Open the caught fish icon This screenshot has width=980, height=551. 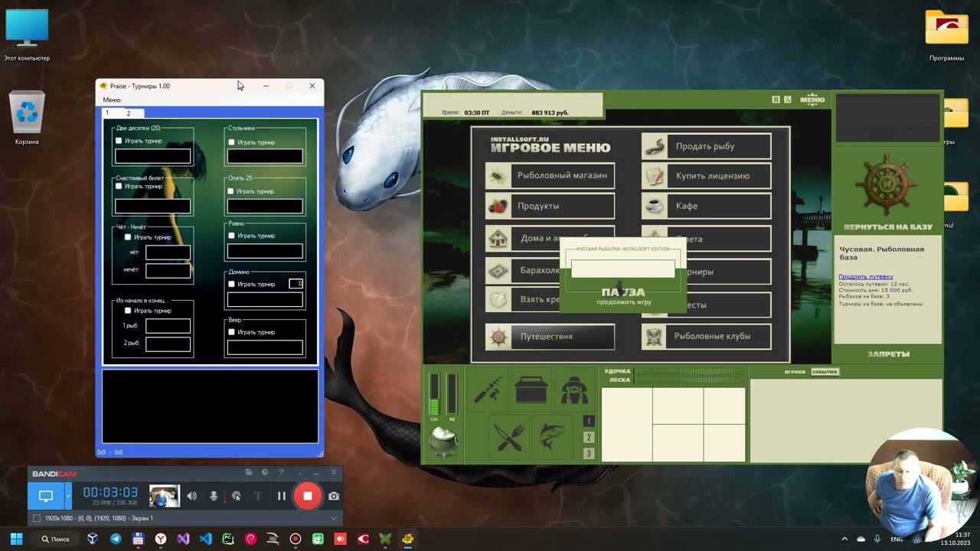(x=551, y=438)
